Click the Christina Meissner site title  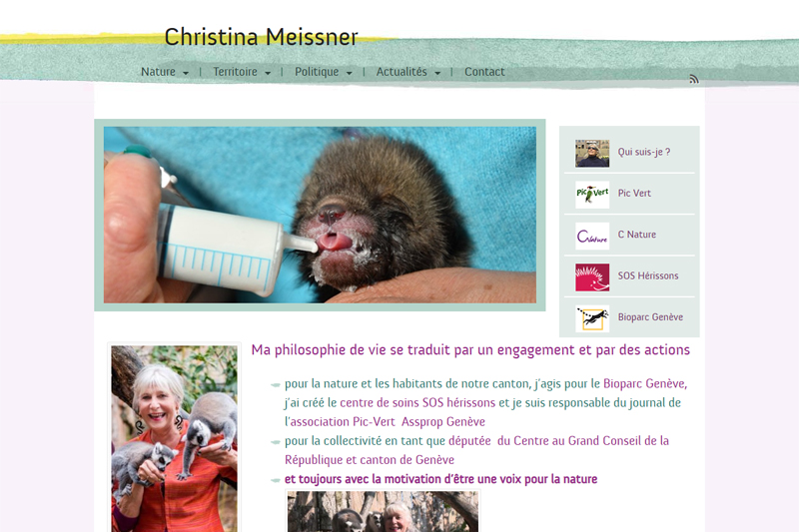261,37
